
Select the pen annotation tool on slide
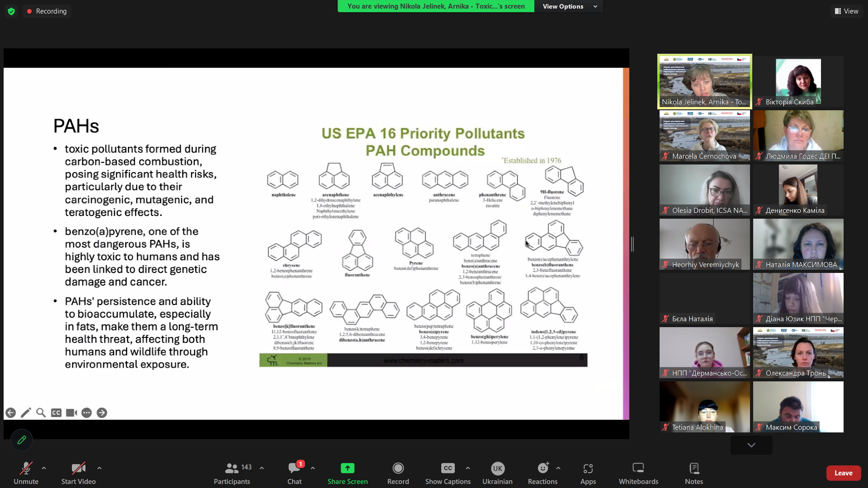tap(26, 413)
